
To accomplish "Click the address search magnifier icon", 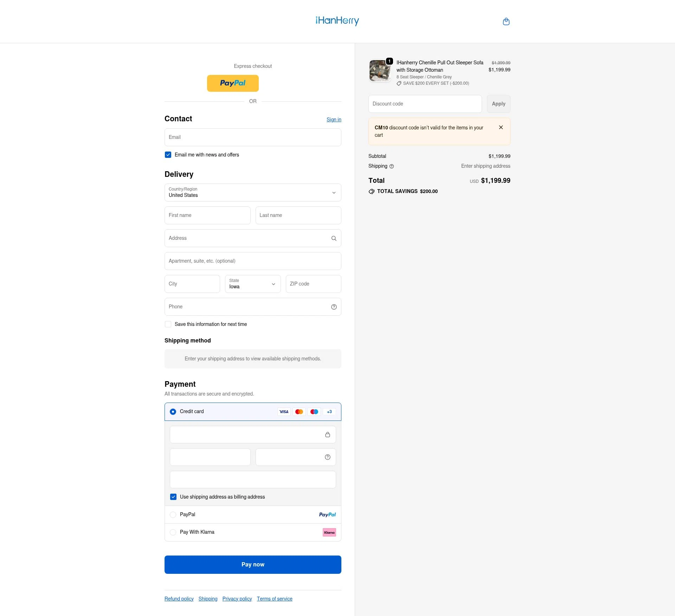I will tap(333, 238).
